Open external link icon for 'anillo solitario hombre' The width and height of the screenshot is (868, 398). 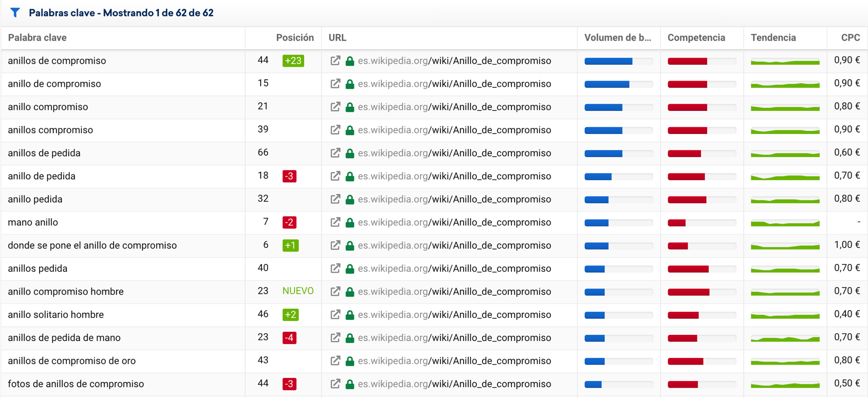(335, 315)
